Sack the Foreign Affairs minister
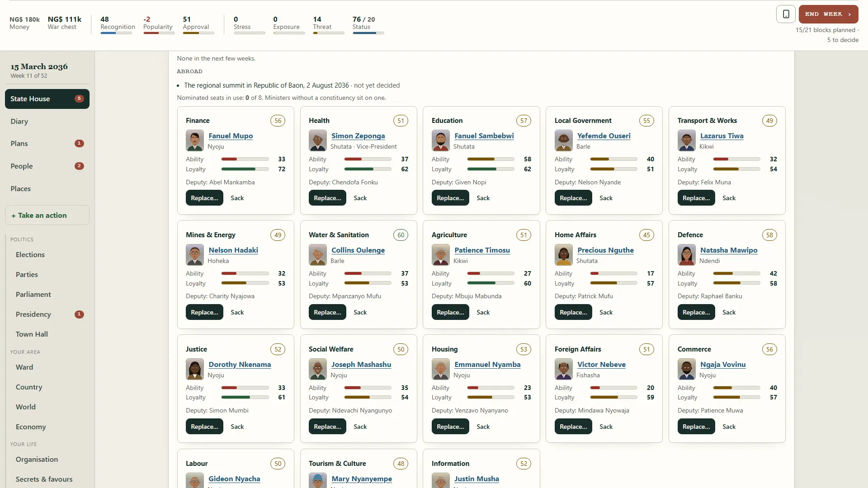 click(x=606, y=427)
